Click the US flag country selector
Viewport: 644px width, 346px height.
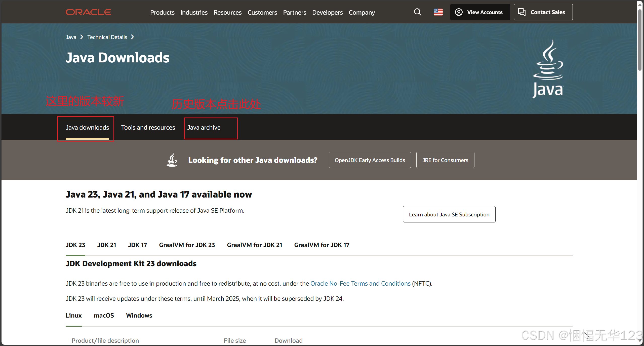(x=438, y=12)
